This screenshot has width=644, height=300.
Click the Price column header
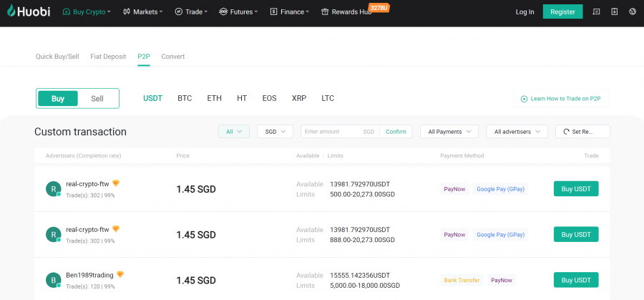coord(182,156)
